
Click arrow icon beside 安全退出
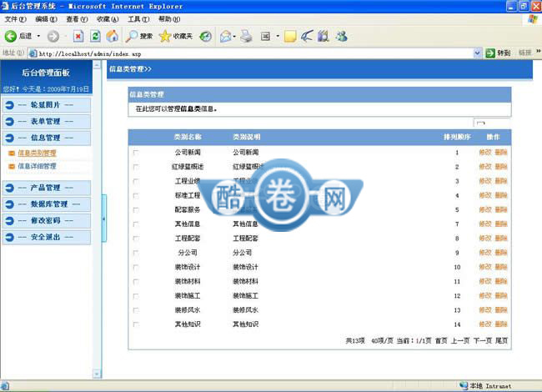[10, 238]
